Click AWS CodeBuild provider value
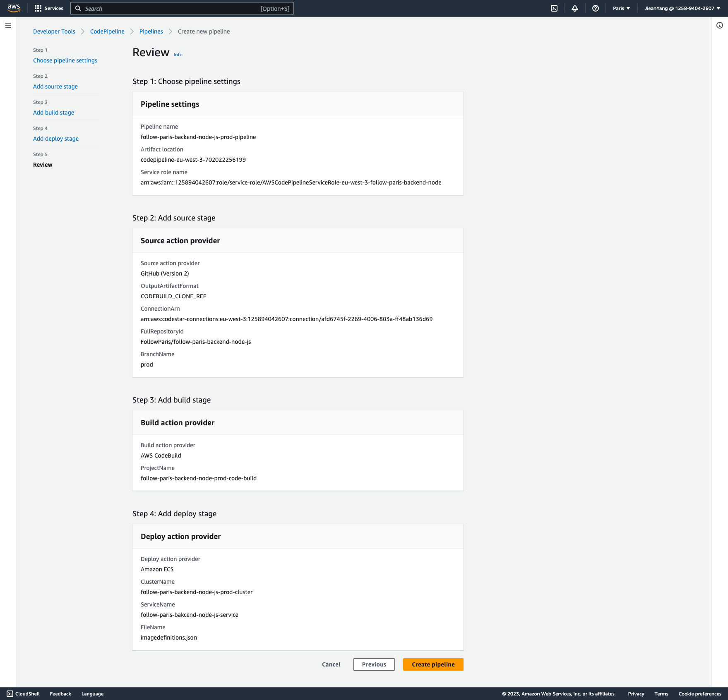This screenshot has width=728, height=700. (x=161, y=455)
